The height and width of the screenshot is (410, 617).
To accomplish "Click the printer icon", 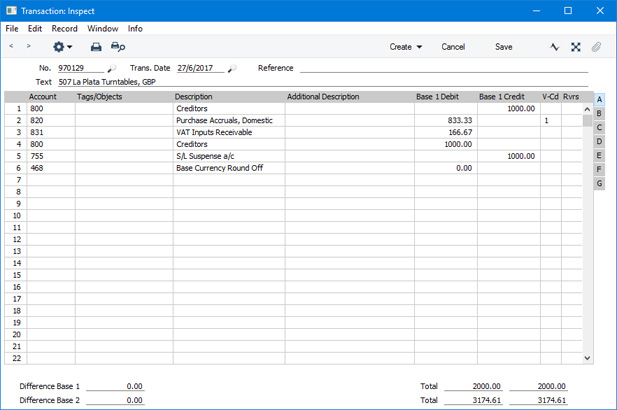I will (96, 47).
